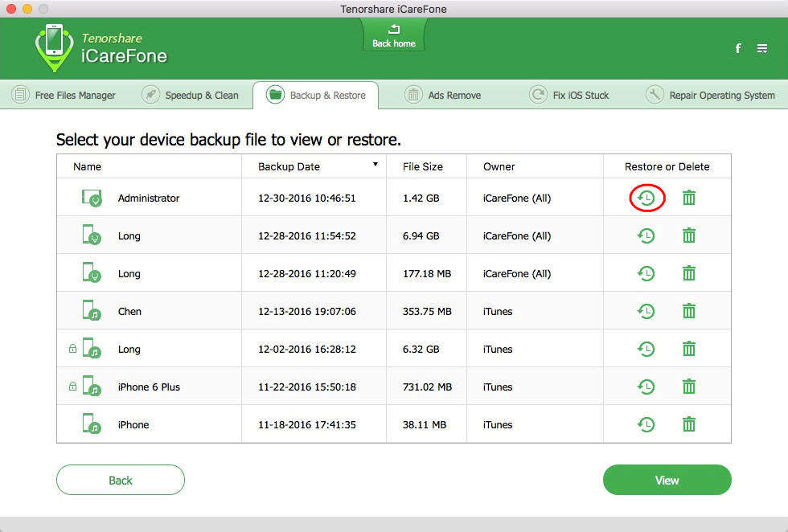Restore the Long 6.94 GB backup
Viewport: 788px width, 532px height.
tap(646, 235)
